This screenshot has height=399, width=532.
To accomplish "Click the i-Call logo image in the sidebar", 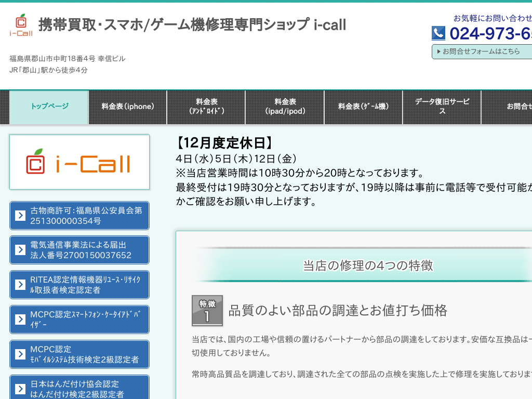I will click(x=79, y=162).
